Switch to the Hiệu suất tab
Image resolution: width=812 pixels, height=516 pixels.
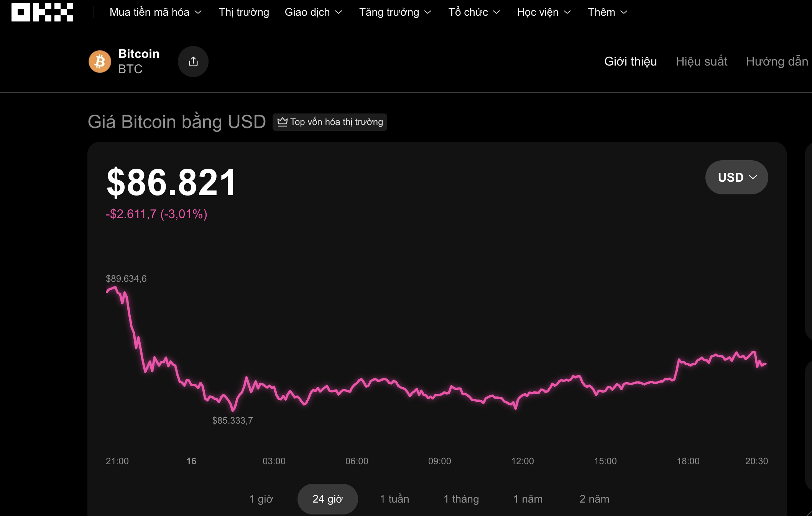[x=702, y=61]
